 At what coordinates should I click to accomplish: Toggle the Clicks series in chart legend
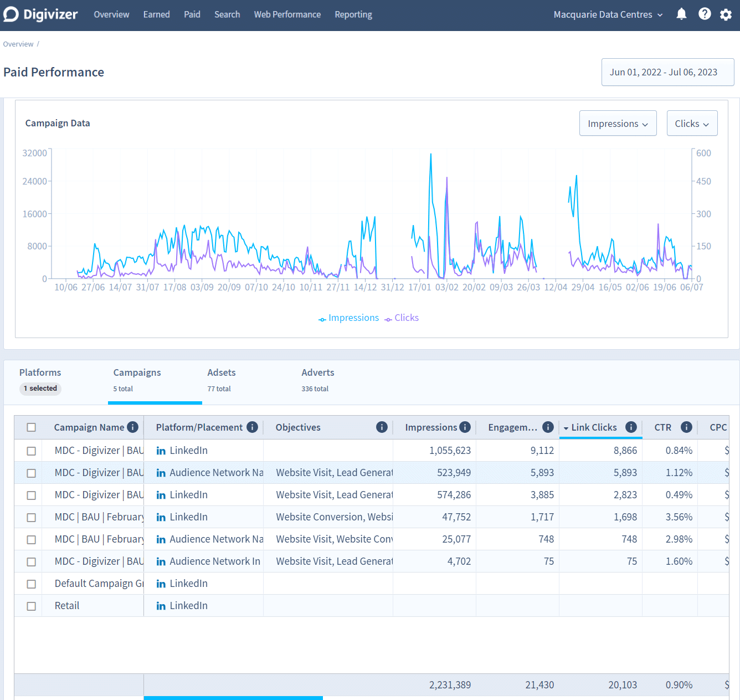click(x=402, y=318)
